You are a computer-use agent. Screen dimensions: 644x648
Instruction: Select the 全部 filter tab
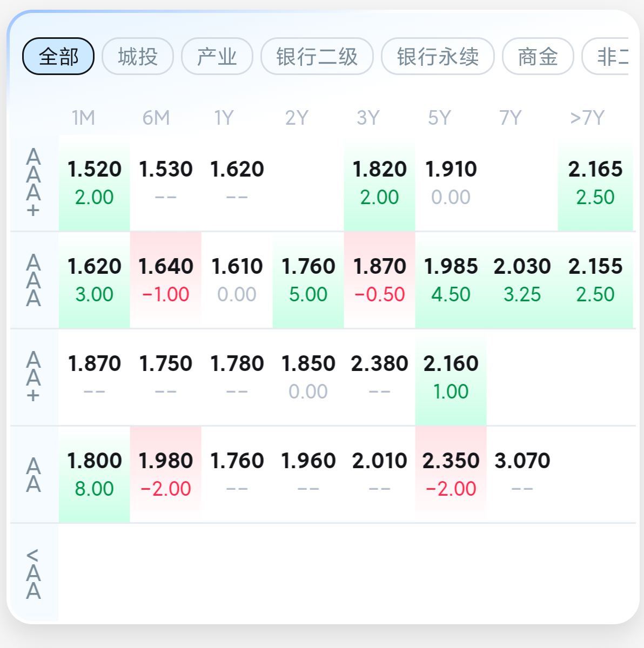[x=58, y=56]
